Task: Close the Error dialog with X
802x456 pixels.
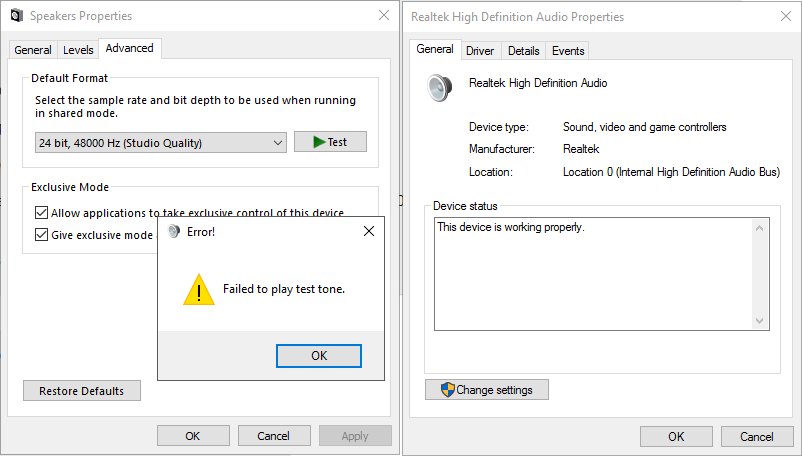Action: (x=369, y=231)
